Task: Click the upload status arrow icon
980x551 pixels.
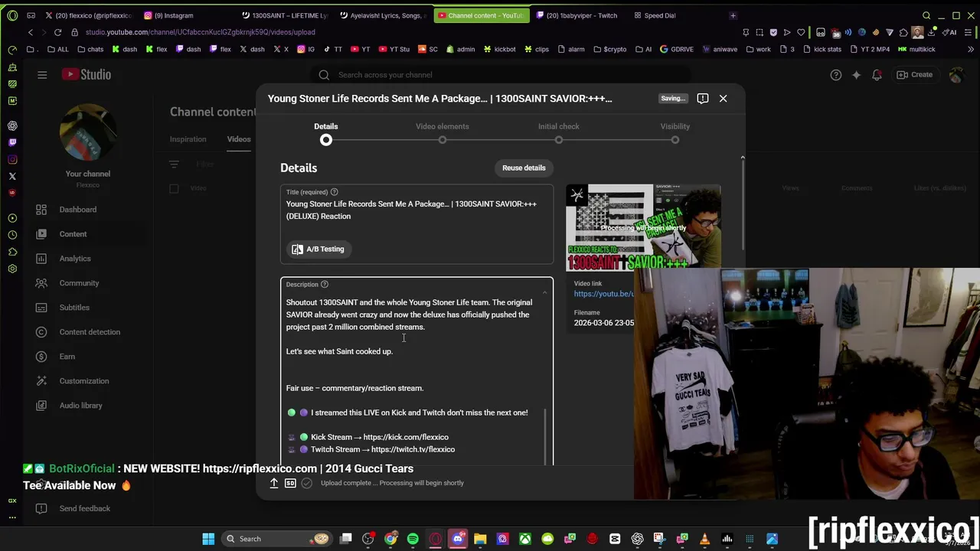Action: coord(273,483)
